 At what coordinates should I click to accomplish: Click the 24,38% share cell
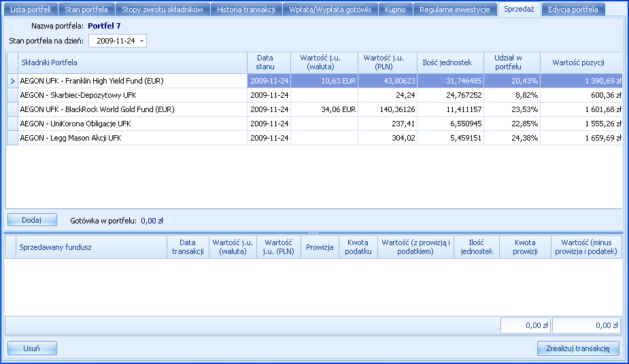point(512,138)
